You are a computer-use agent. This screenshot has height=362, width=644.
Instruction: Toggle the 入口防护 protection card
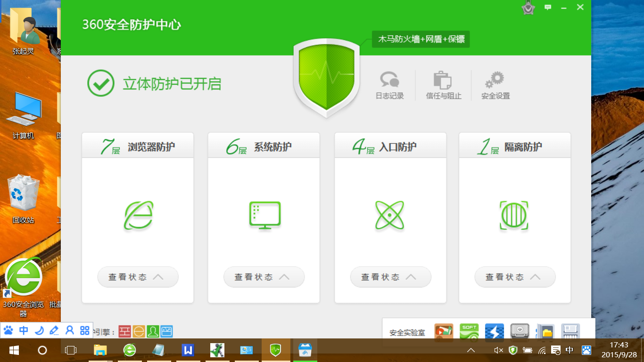coord(390,216)
